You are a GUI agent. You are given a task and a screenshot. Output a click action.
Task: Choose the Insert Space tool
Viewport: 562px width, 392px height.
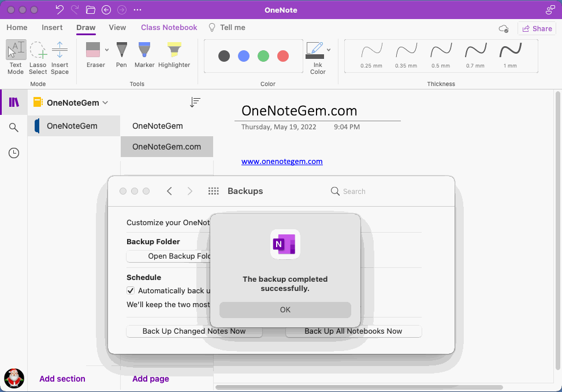(x=59, y=57)
